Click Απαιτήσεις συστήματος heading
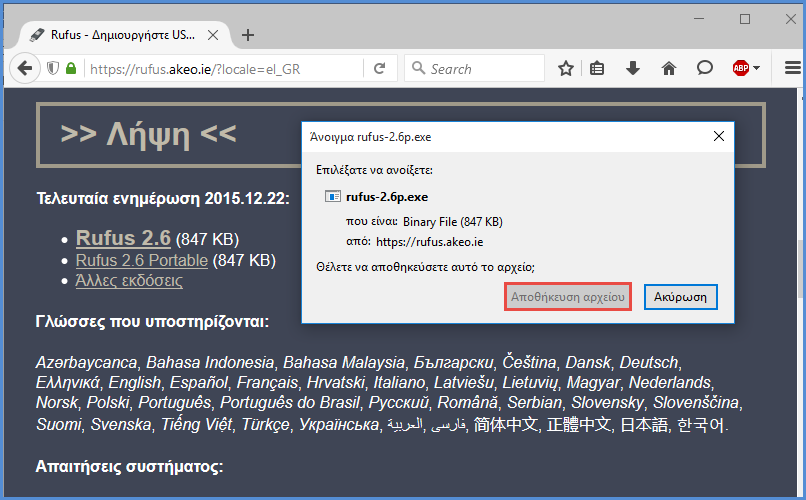This screenshot has height=500, width=806. tap(129, 466)
